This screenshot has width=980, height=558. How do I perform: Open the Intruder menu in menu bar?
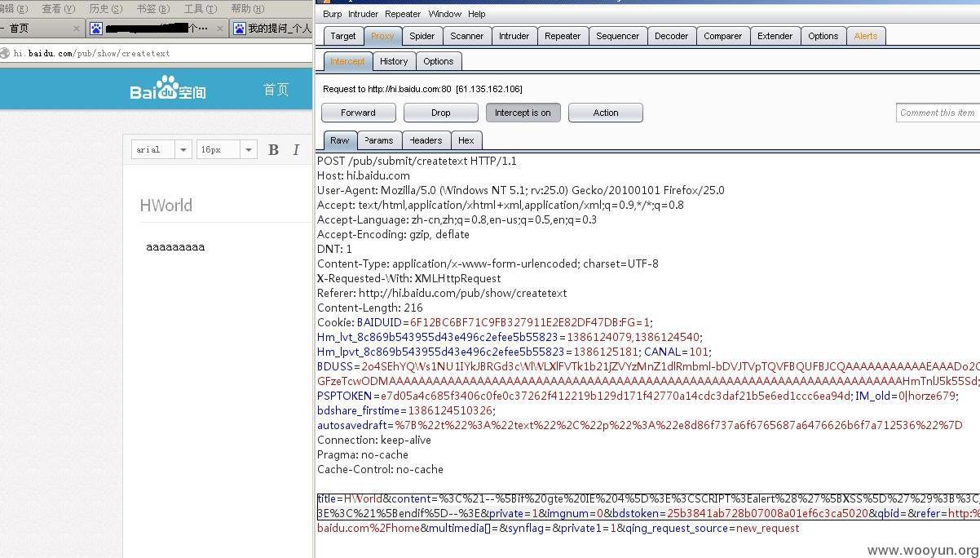363,14
